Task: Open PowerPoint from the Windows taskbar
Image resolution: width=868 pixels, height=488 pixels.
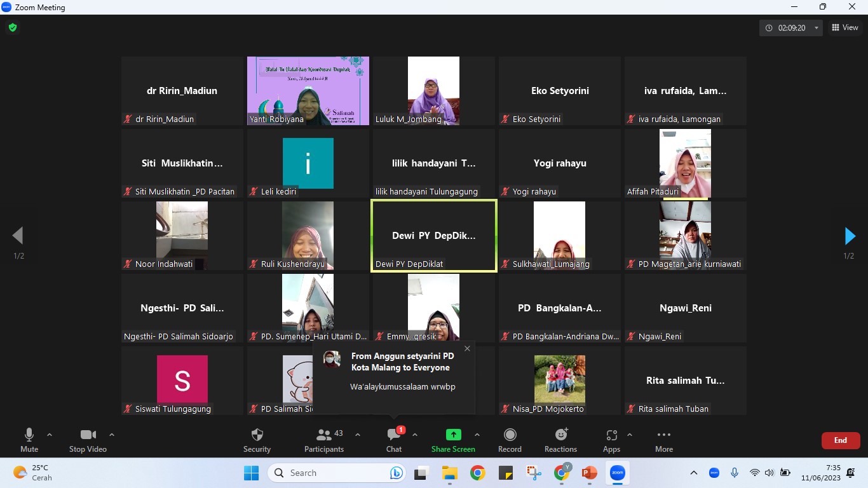Action: pyautogui.click(x=589, y=473)
